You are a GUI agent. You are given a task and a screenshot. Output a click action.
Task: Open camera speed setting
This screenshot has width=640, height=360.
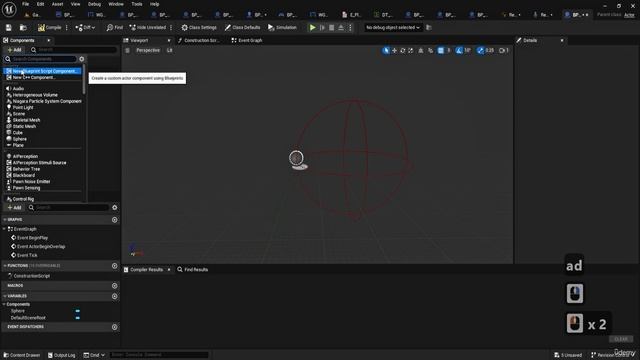[504, 50]
